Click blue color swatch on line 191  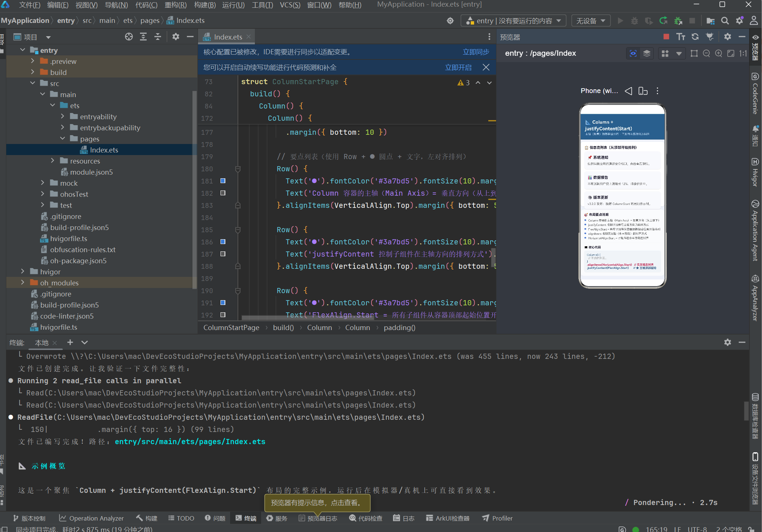tap(223, 303)
